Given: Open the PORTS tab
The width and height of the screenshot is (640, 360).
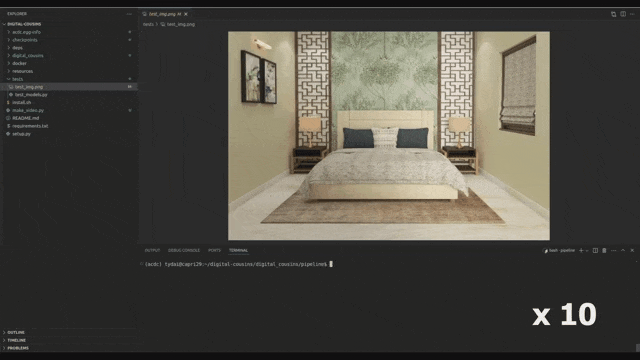Looking at the screenshot, I should tap(214, 250).
